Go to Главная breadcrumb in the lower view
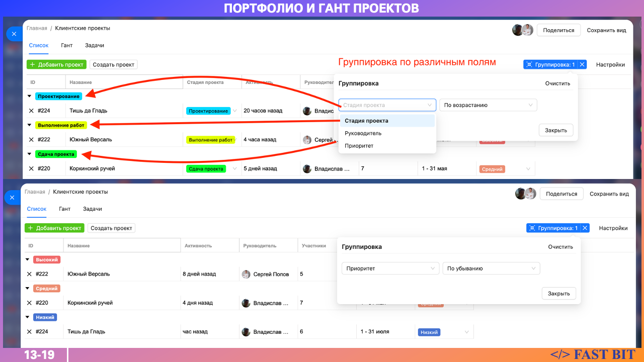 click(x=35, y=192)
